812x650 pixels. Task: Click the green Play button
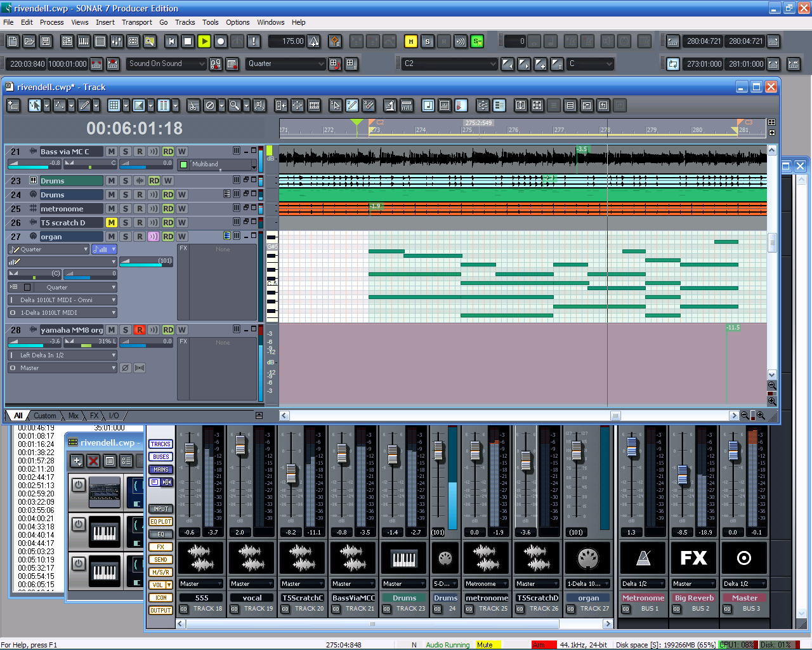pyautogui.click(x=204, y=41)
